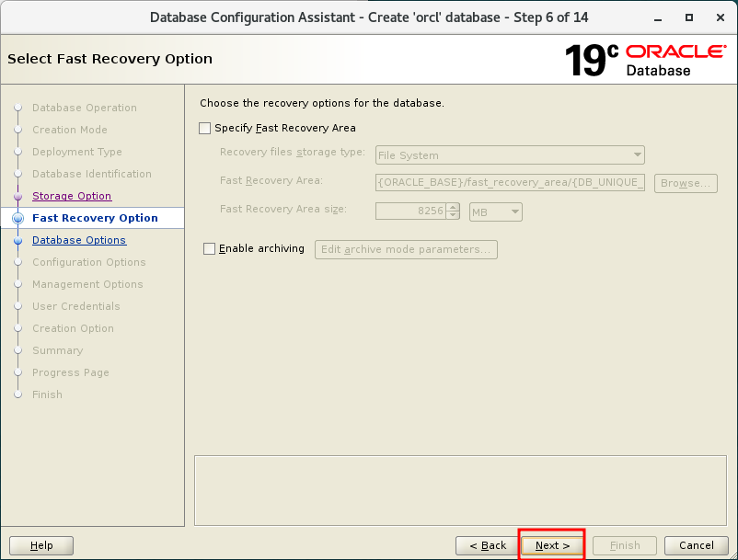738x560 pixels.
Task: Close the Database Configuration Assistant window
Action: [x=721, y=17]
